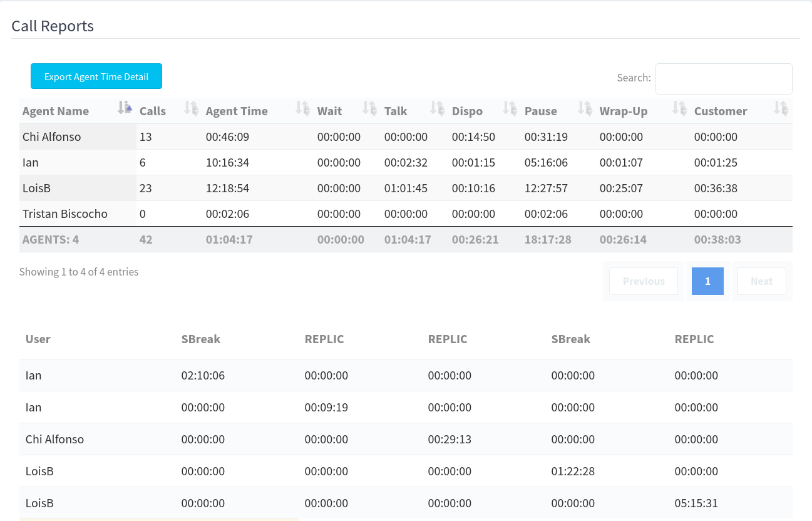Click total customer time 00:38:03

point(718,239)
